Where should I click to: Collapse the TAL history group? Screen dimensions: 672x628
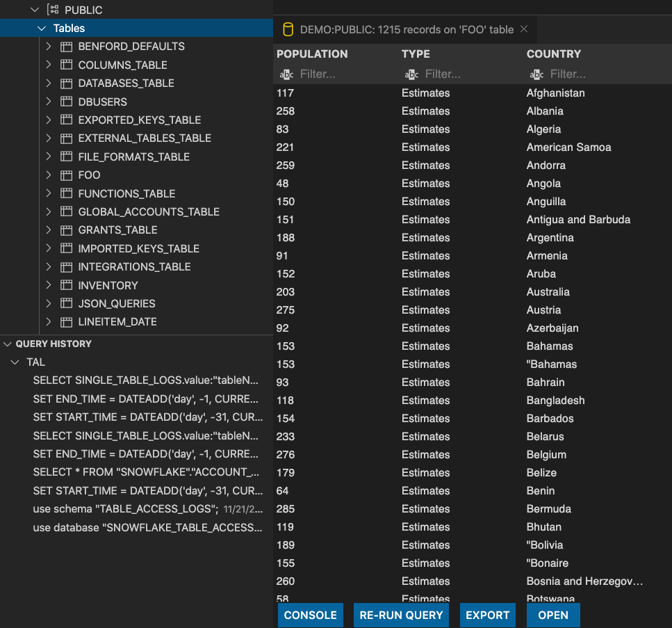coord(14,362)
